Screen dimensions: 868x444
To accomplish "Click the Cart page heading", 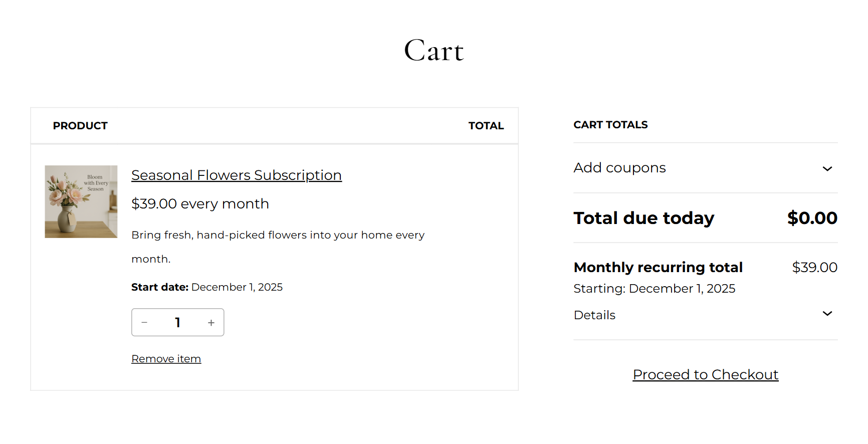I will coord(434,51).
